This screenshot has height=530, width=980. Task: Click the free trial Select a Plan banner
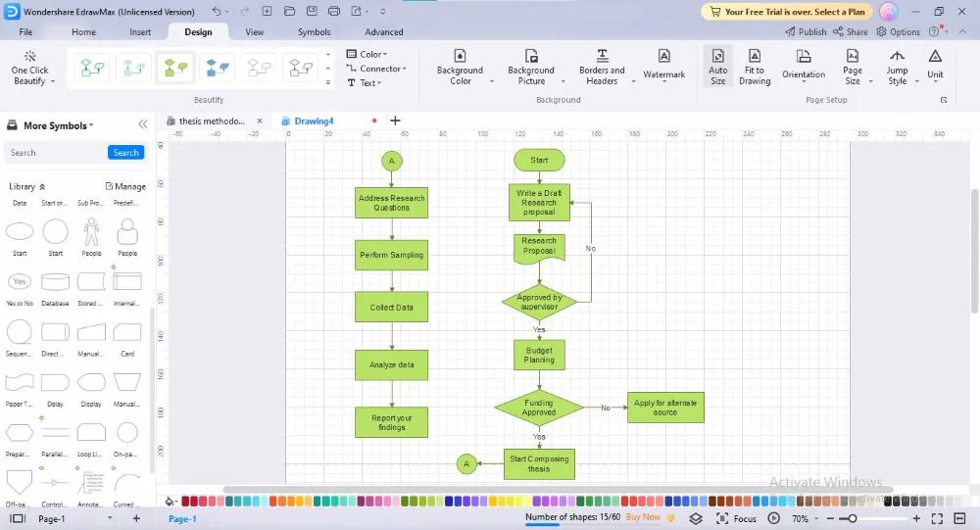[789, 11]
